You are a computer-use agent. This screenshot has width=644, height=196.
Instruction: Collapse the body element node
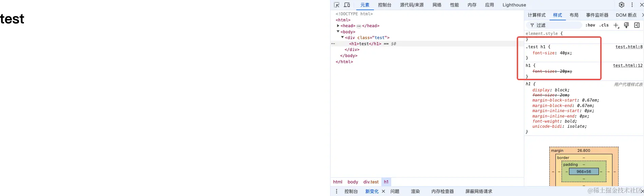(x=338, y=32)
